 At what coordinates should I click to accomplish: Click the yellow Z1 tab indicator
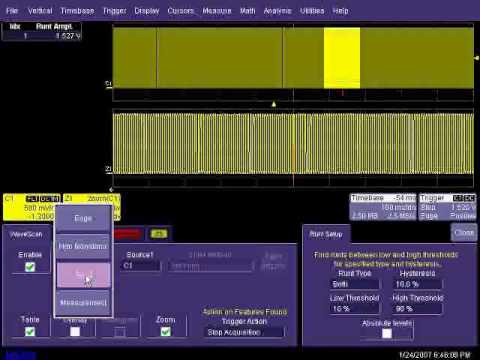(159, 234)
